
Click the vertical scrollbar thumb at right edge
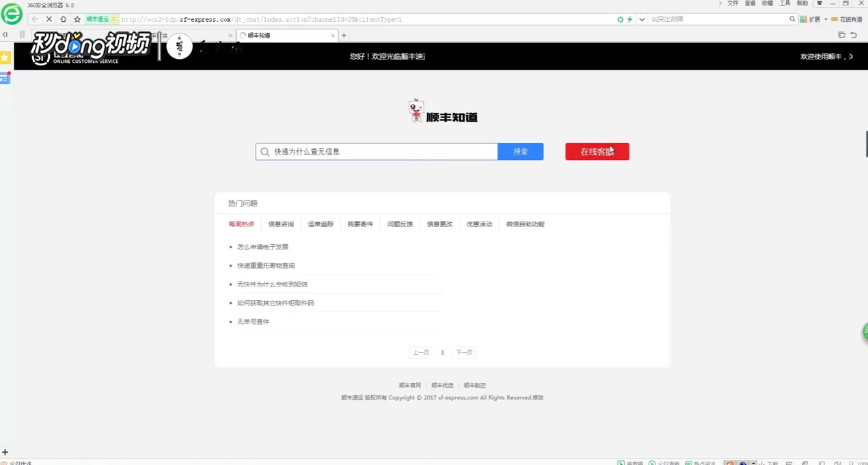tap(866, 144)
